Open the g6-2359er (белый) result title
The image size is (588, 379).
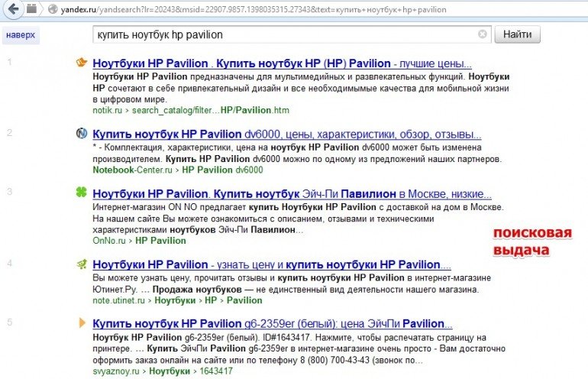coord(272,323)
